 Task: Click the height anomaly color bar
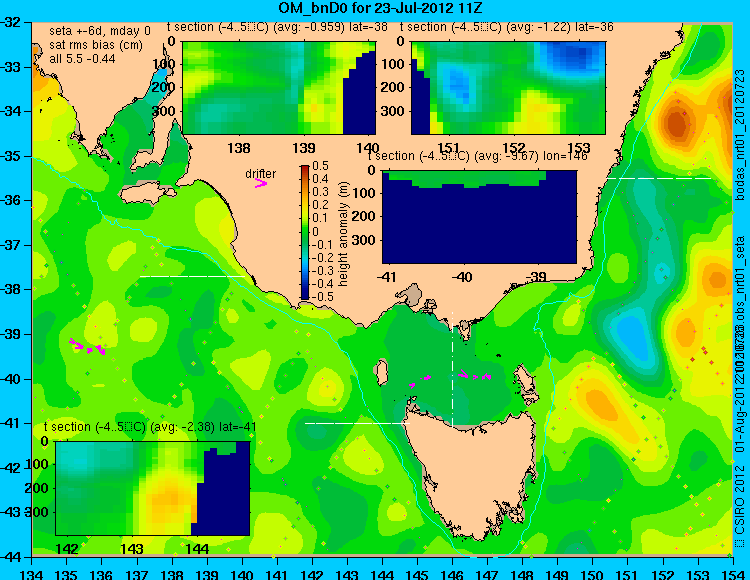point(305,232)
